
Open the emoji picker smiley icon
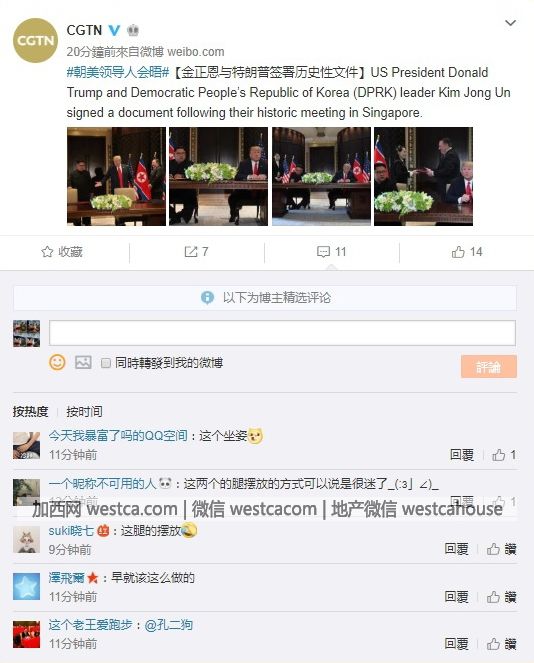58,362
